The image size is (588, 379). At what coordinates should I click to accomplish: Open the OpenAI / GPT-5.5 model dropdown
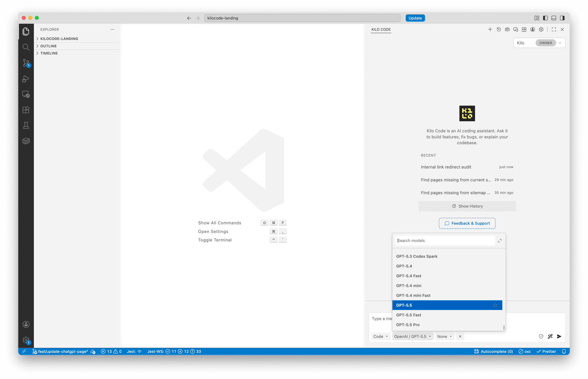pos(413,336)
